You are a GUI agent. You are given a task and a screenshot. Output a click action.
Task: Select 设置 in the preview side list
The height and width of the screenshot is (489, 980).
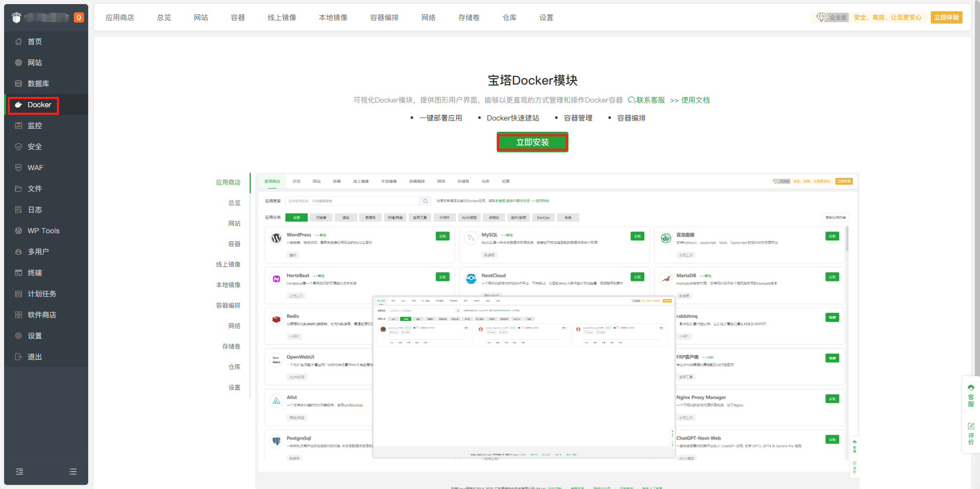[234, 388]
